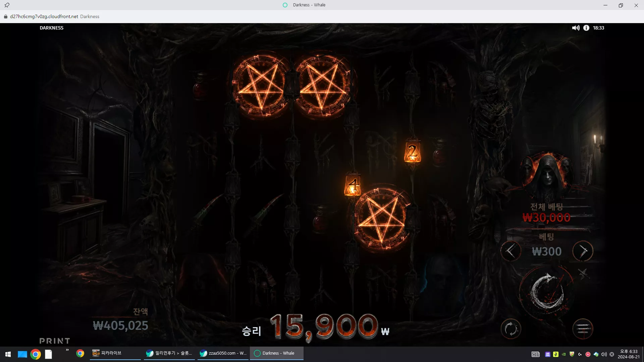Open OP.GG tray icon
The image size is (644, 362).
tap(548, 354)
